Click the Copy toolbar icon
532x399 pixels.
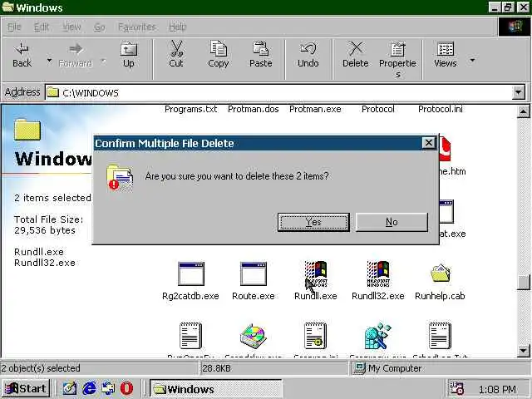click(218, 48)
